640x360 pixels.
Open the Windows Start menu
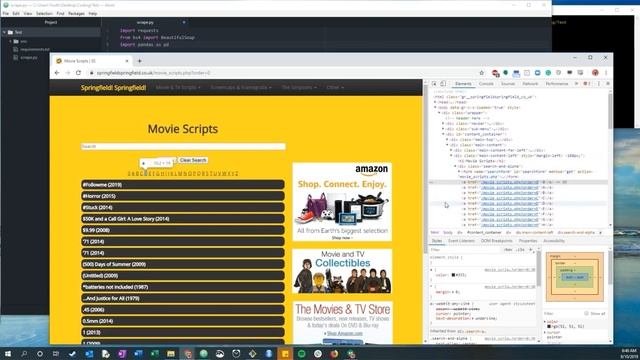pos(8,353)
